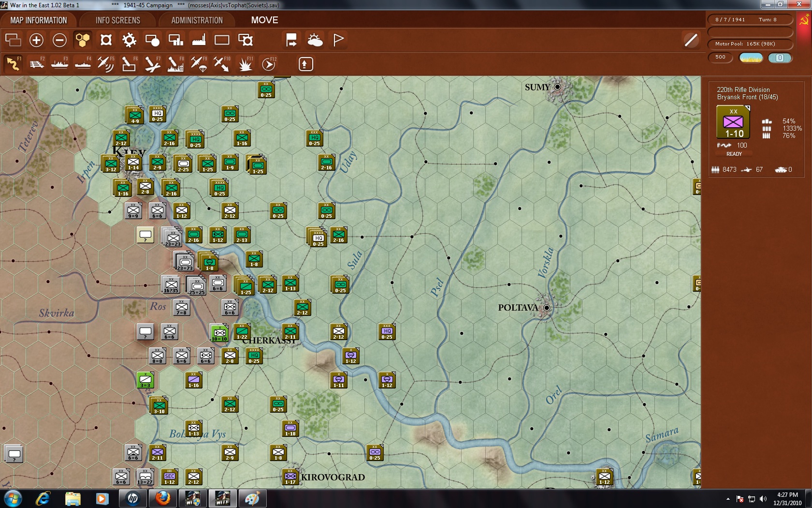The height and width of the screenshot is (508, 812).
Task: Select F3 naval transport mode
Action: click(x=60, y=64)
